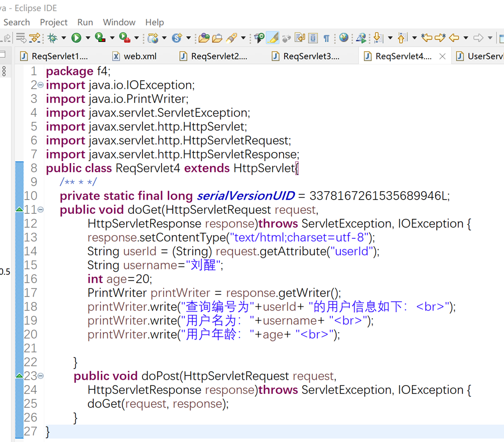Open the Help menu

tap(155, 22)
